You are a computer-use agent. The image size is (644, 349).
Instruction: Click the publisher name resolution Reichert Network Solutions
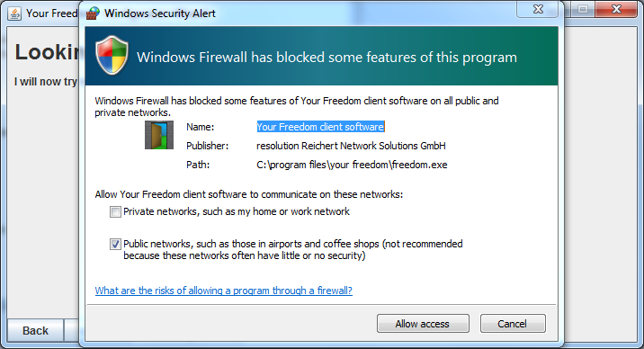(x=351, y=146)
